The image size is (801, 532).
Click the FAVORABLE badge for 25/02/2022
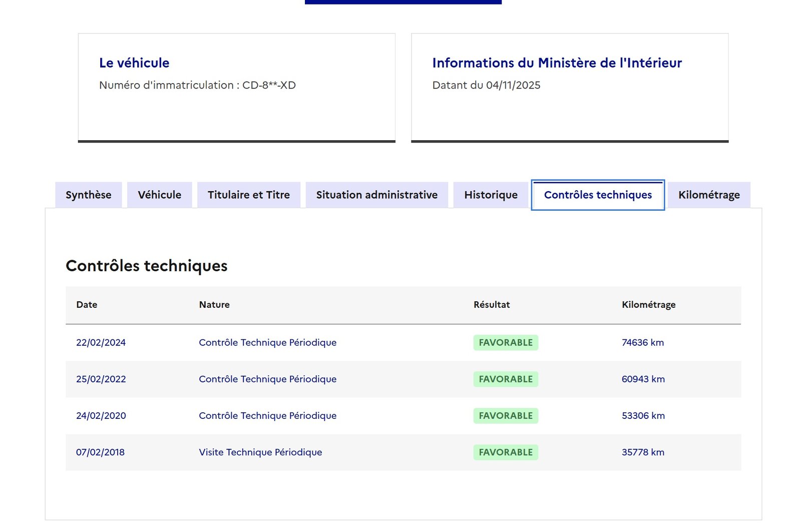click(506, 379)
